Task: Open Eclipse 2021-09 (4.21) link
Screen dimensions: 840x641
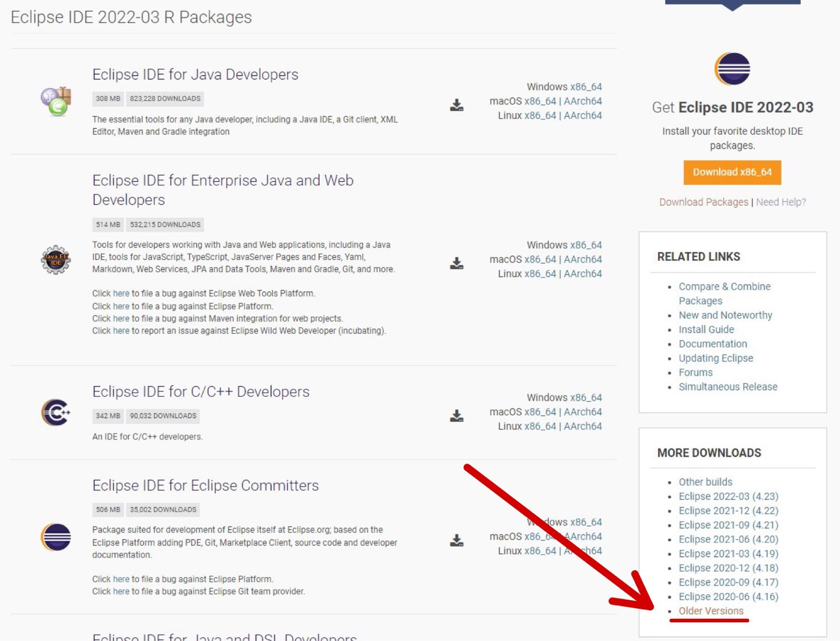Action: point(729,525)
